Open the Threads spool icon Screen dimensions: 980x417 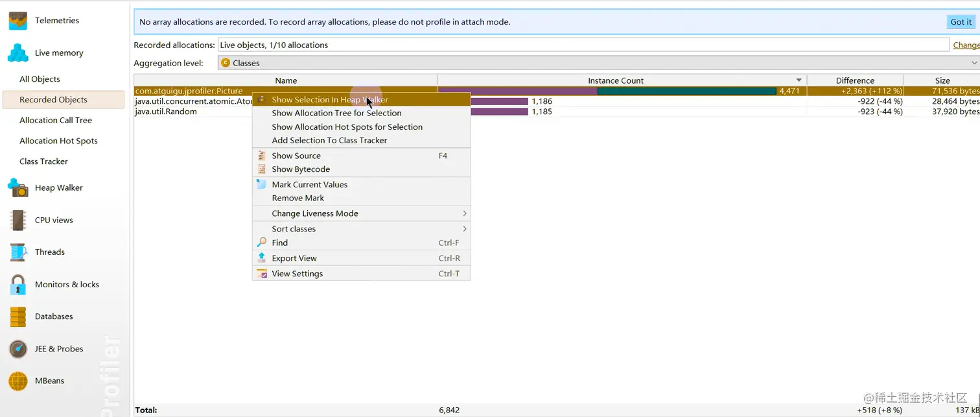pos(18,252)
